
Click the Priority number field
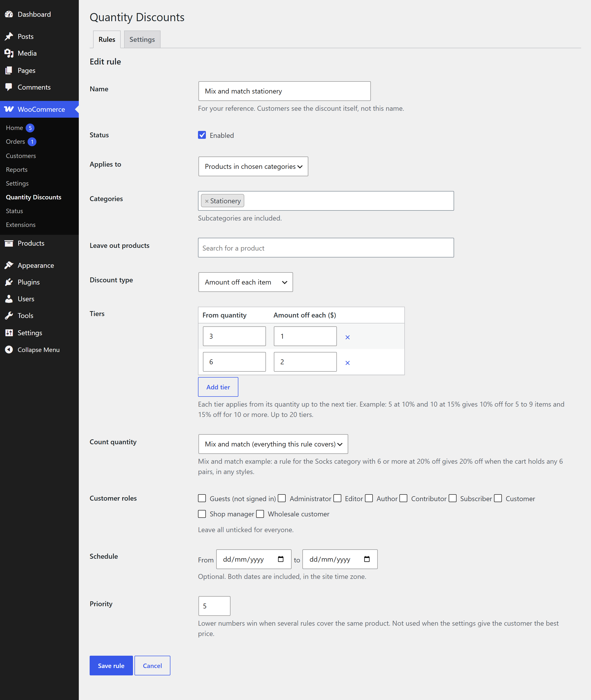(214, 606)
